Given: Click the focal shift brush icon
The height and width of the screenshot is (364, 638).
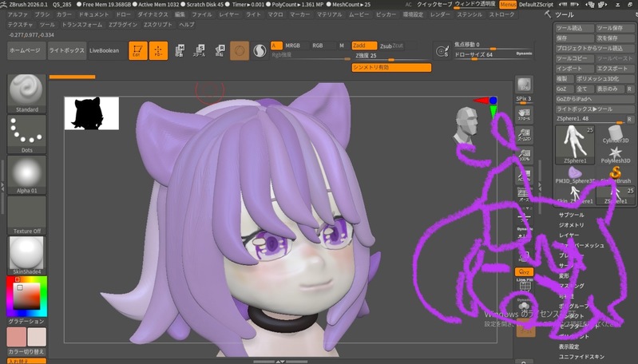Looking at the screenshot, I should 442,51.
